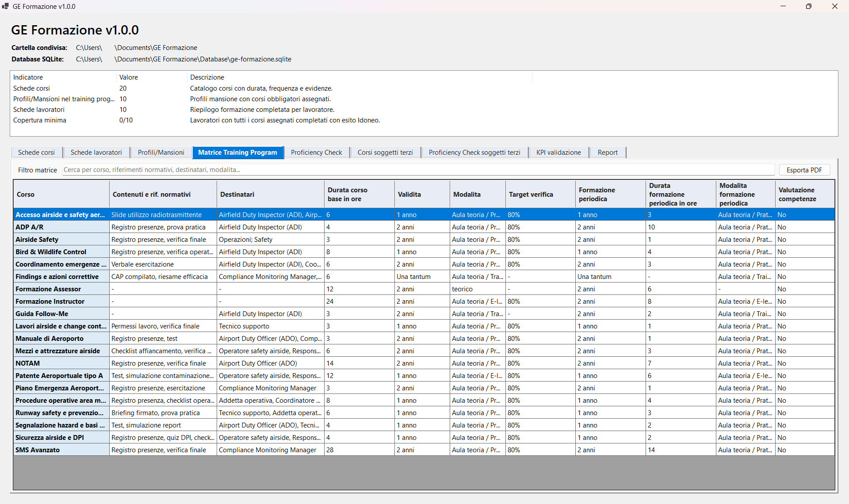Click the GE Formazione app icon in title bar
This screenshot has height=504, width=849.
point(5,6)
